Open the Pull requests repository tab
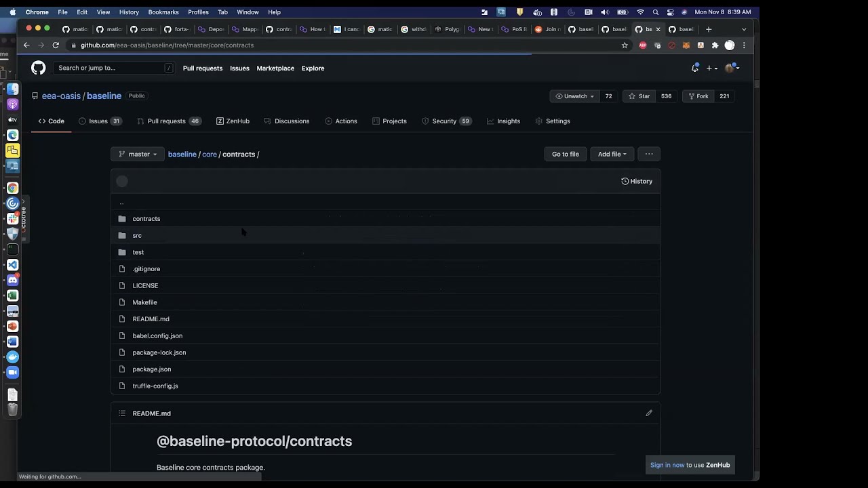The image size is (868, 488). pyautogui.click(x=168, y=121)
